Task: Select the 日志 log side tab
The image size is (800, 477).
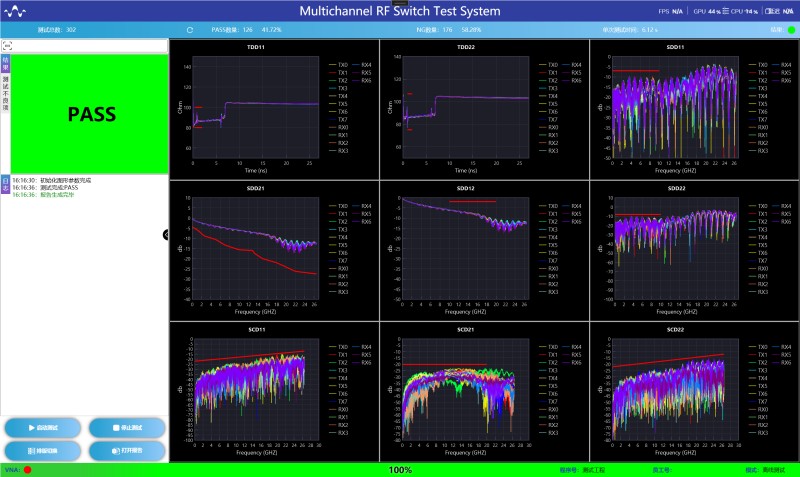Action: tap(5, 184)
